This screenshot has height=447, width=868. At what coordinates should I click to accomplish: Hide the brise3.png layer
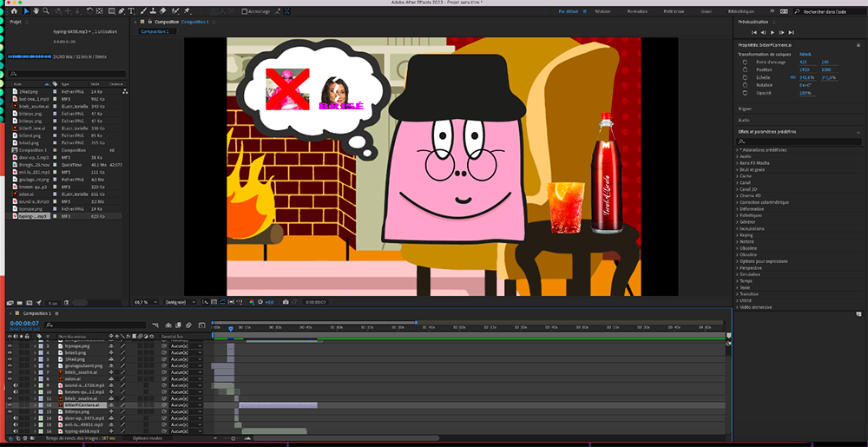tap(10, 352)
